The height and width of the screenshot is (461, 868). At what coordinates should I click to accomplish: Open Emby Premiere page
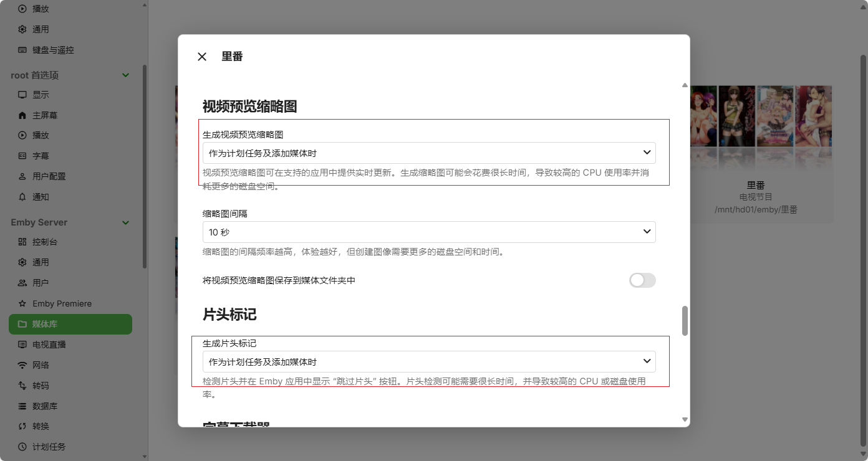click(70, 303)
